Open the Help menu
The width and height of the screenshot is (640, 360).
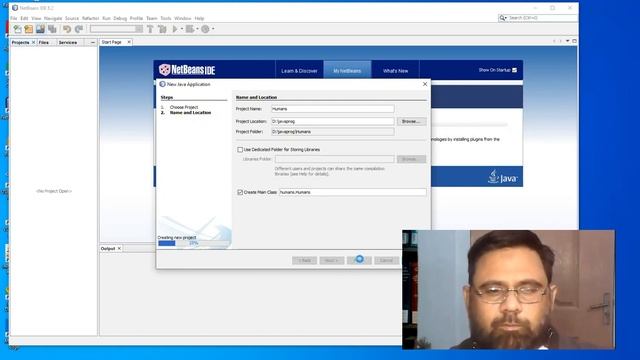pyautogui.click(x=199, y=18)
